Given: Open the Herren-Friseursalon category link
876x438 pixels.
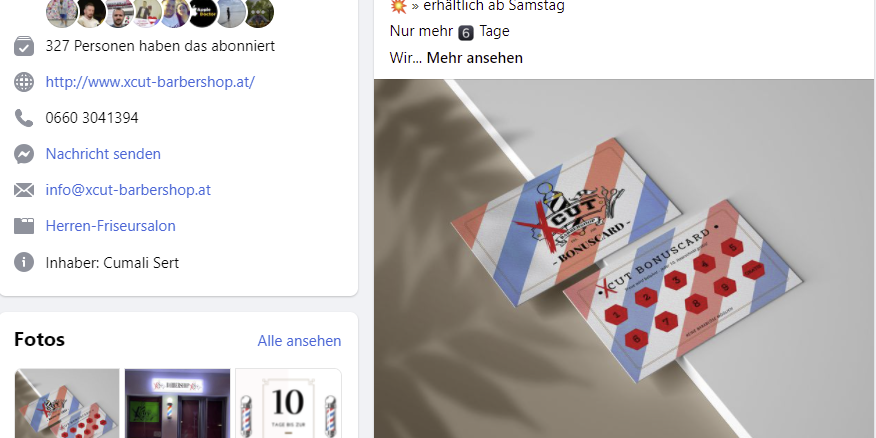Looking at the screenshot, I should coord(111,226).
